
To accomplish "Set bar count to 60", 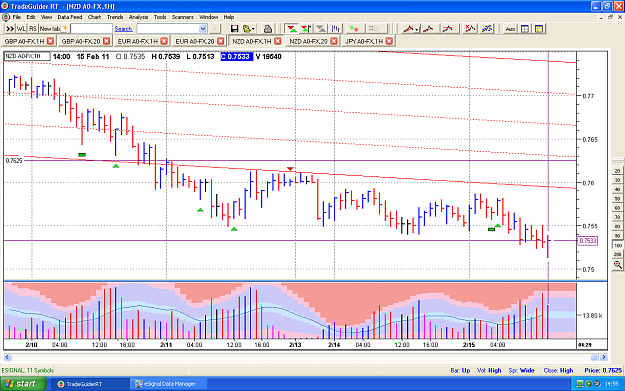I will 617,208.
